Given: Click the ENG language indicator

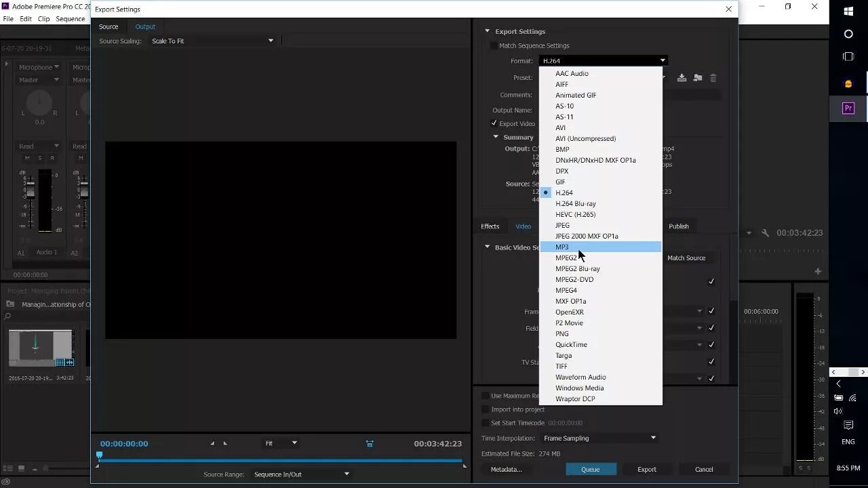Looking at the screenshot, I should [x=848, y=442].
